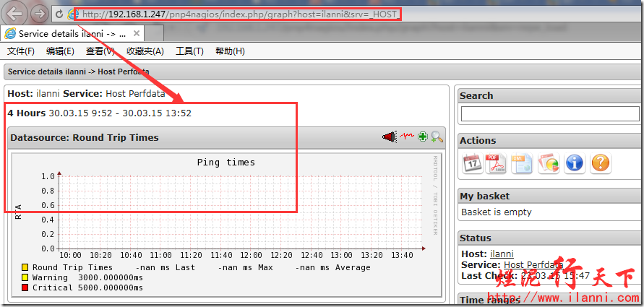The image size is (644, 307).
Task: Open the 收藏夹(A) favorites menu
Action: point(145,51)
